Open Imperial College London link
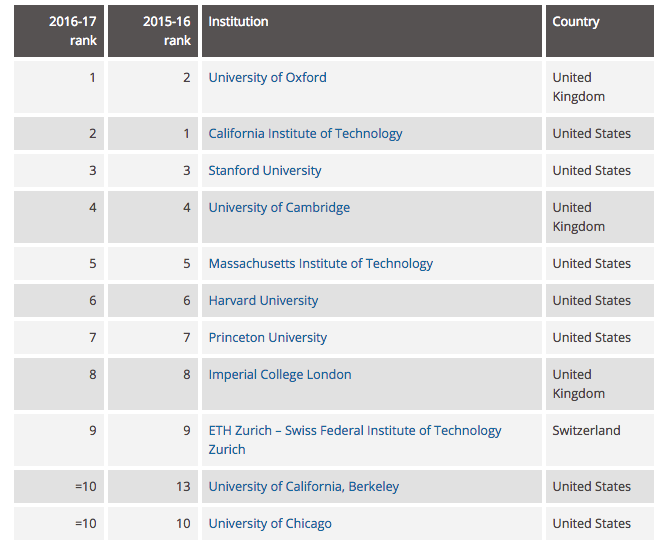Image resolution: width=666 pixels, height=549 pixels. click(x=280, y=375)
